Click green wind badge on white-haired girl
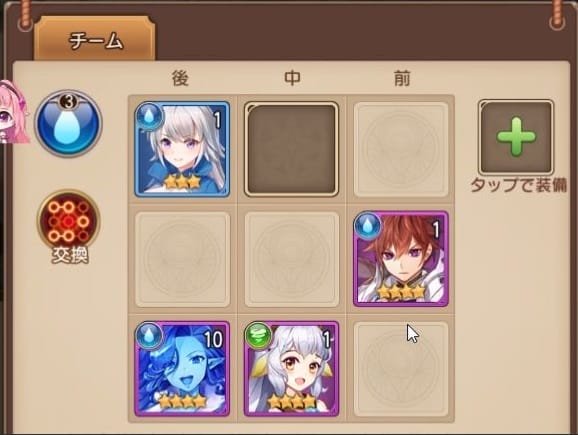The width and height of the screenshot is (578, 435). 258,335
